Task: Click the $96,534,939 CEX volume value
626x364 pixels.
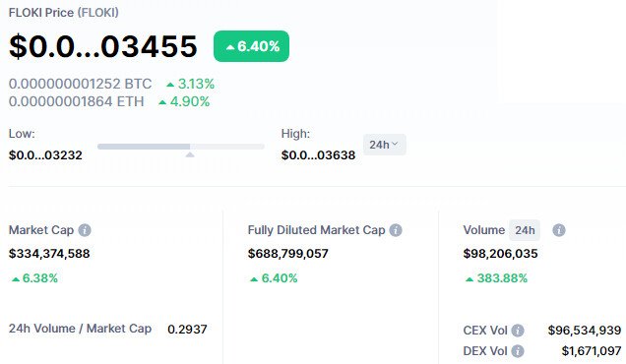Action: (x=585, y=331)
